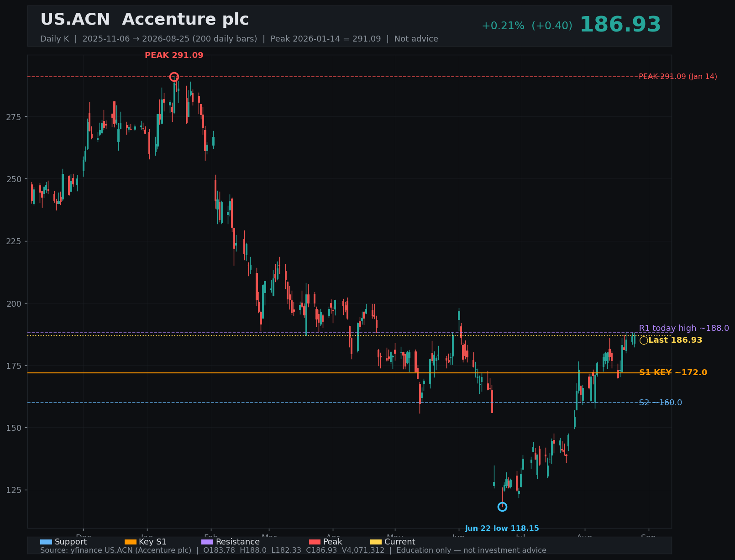Click the 'Daily K' subtitle text
The width and height of the screenshot is (735, 560).
54,39
